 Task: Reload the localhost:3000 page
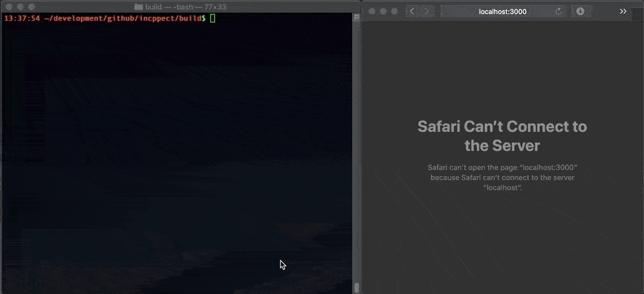point(559,11)
